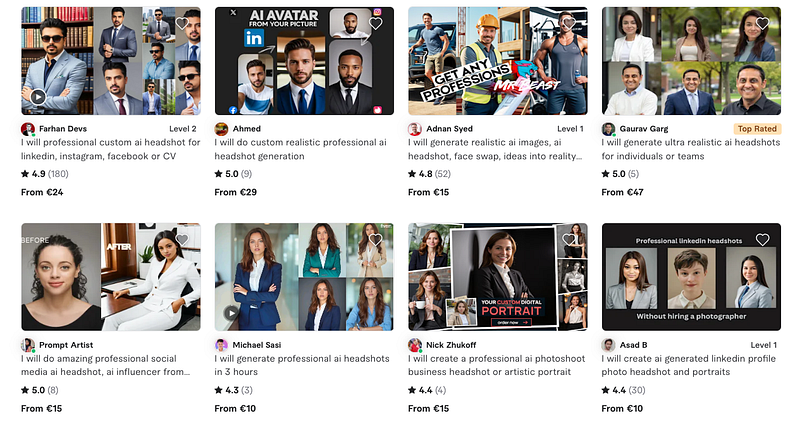The width and height of the screenshot is (800, 435).
Task: Open Ahmed's seller name link
Action: [x=246, y=129]
